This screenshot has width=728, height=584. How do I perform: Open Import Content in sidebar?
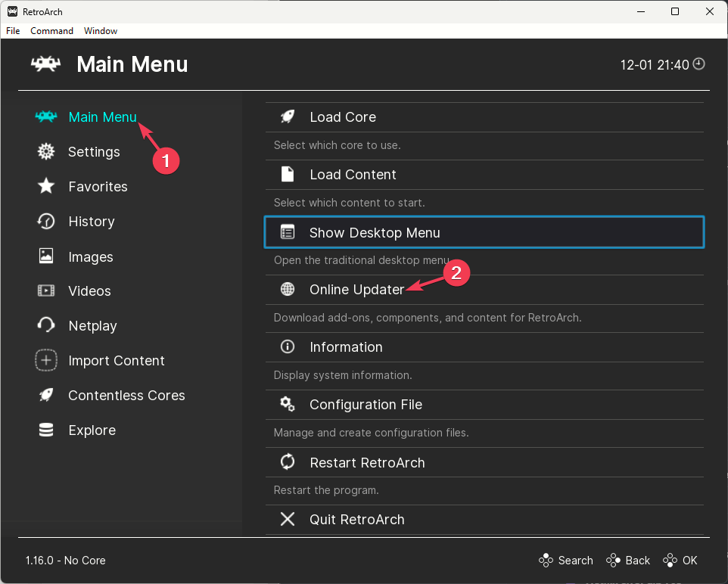116,361
